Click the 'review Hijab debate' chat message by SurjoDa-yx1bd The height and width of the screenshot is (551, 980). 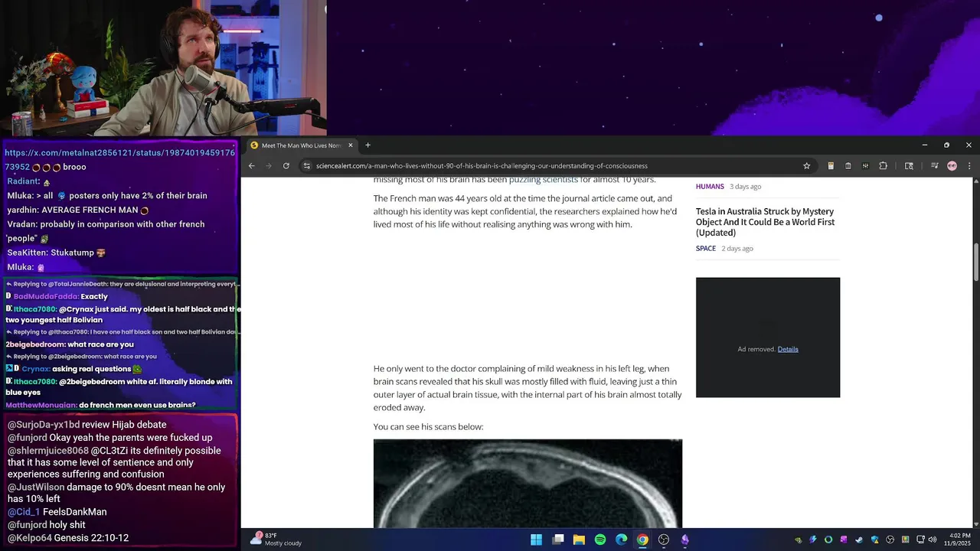point(87,425)
